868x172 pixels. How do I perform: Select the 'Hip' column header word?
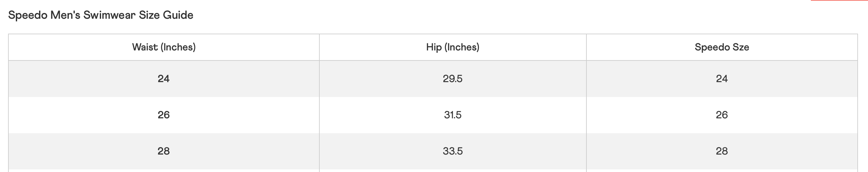[x=434, y=47]
